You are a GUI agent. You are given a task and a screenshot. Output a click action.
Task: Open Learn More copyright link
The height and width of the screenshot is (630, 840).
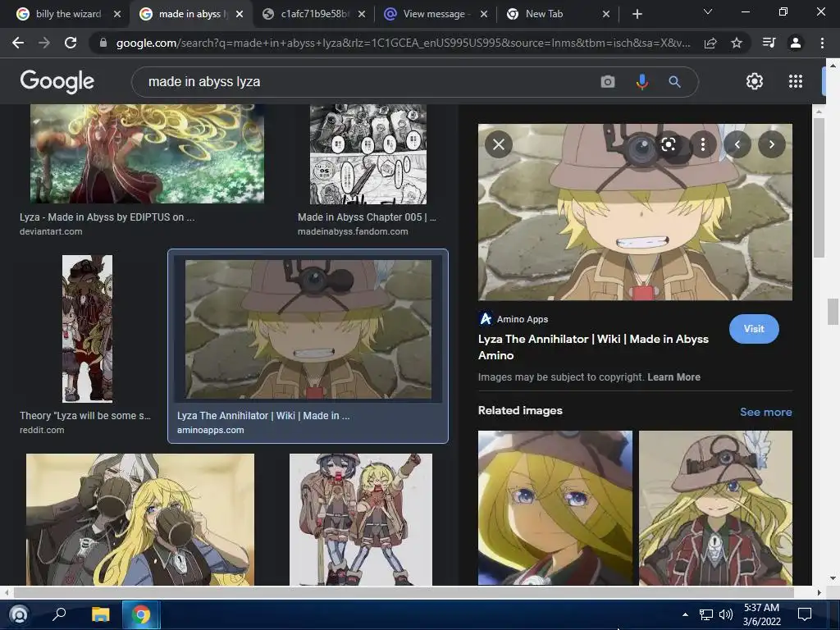tap(673, 377)
